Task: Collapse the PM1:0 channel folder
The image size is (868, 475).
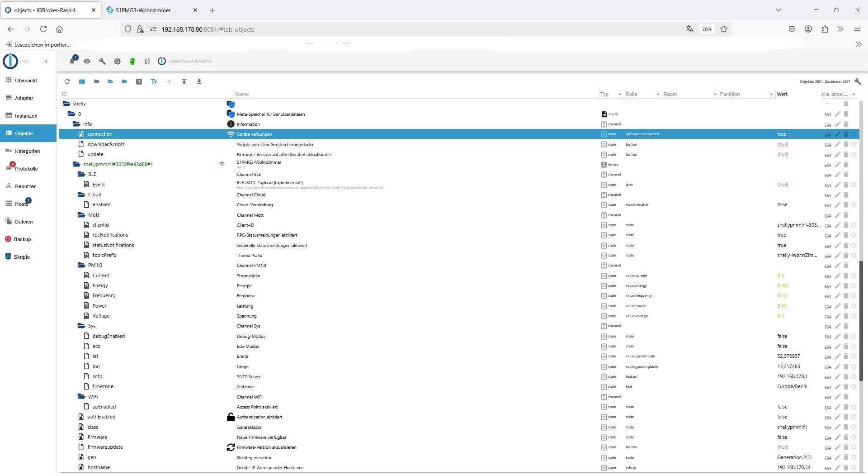Action: coord(81,265)
